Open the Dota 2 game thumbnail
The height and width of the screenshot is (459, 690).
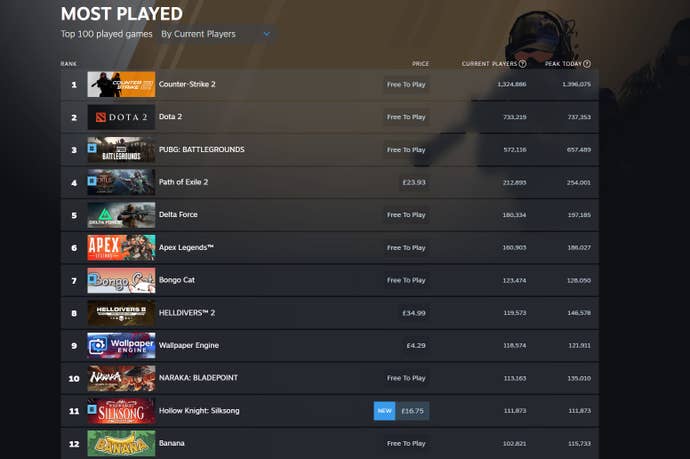(x=121, y=117)
